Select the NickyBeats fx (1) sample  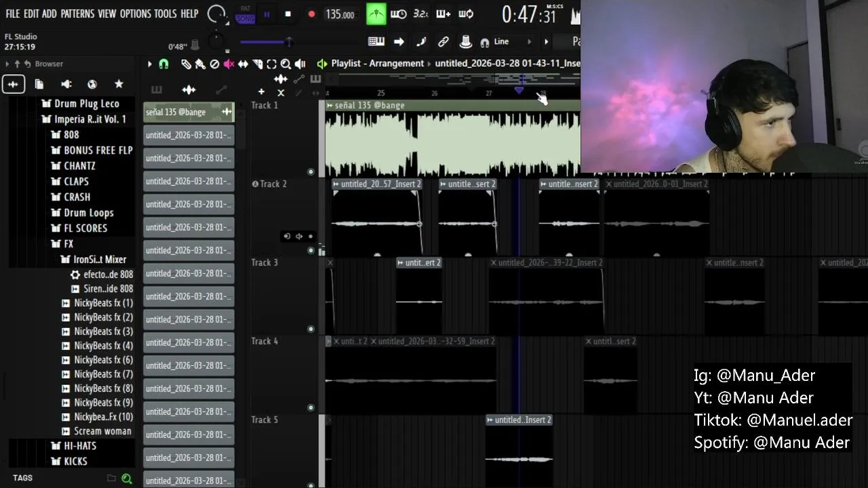[x=97, y=303]
